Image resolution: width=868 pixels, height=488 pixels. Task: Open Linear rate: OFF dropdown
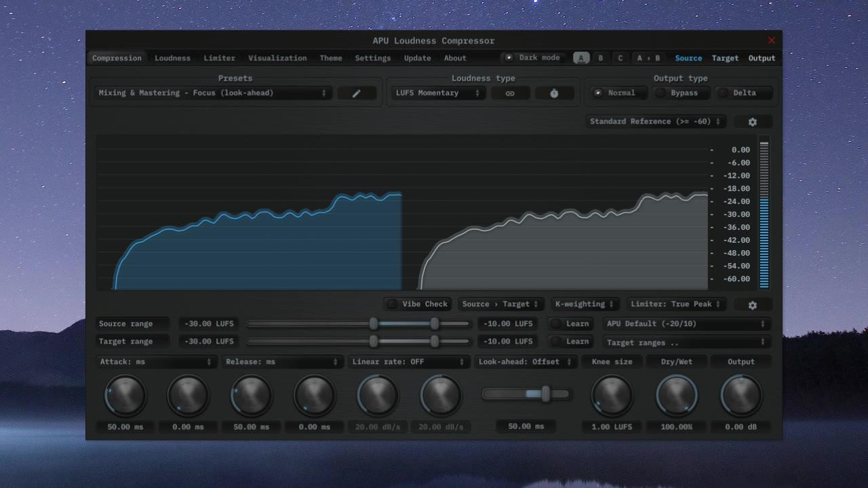408,362
